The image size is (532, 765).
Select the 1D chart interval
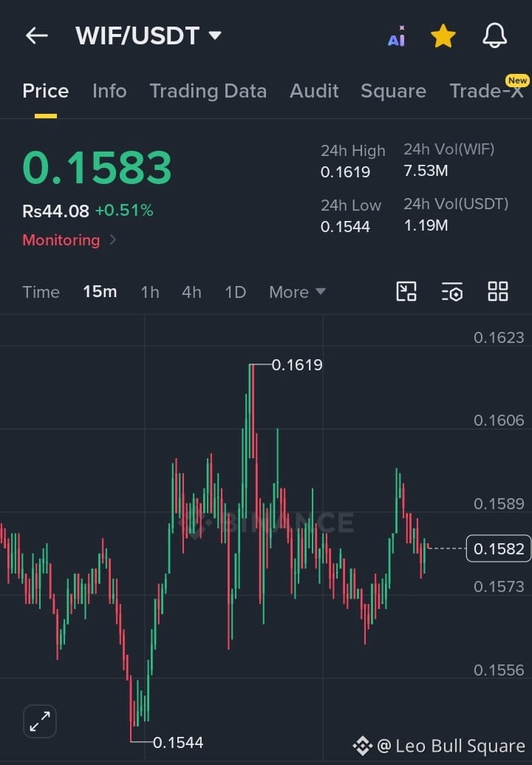click(236, 292)
